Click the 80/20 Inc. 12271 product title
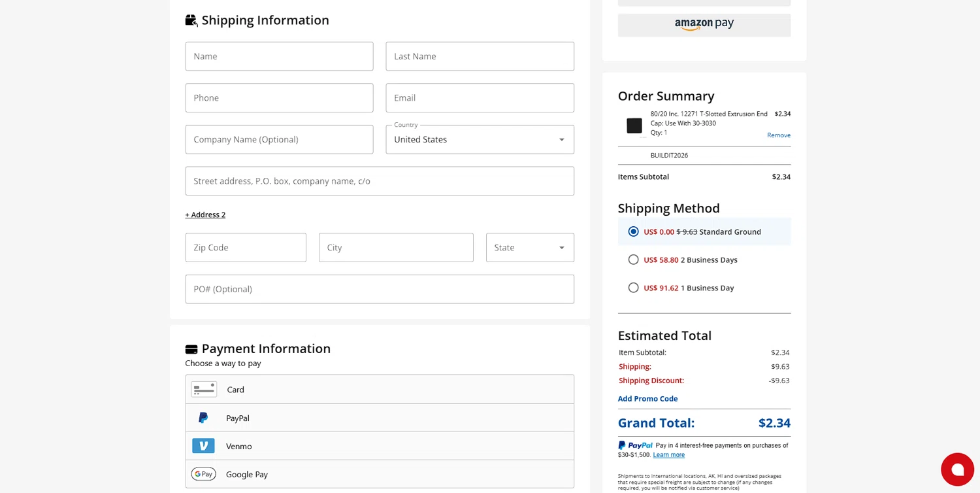980x493 pixels. [709, 118]
